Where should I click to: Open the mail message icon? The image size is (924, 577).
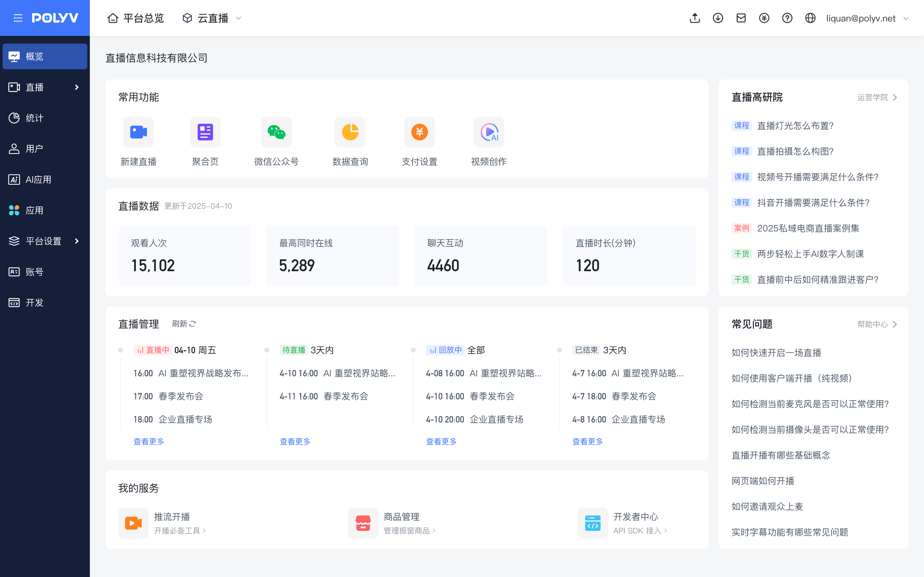click(741, 18)
